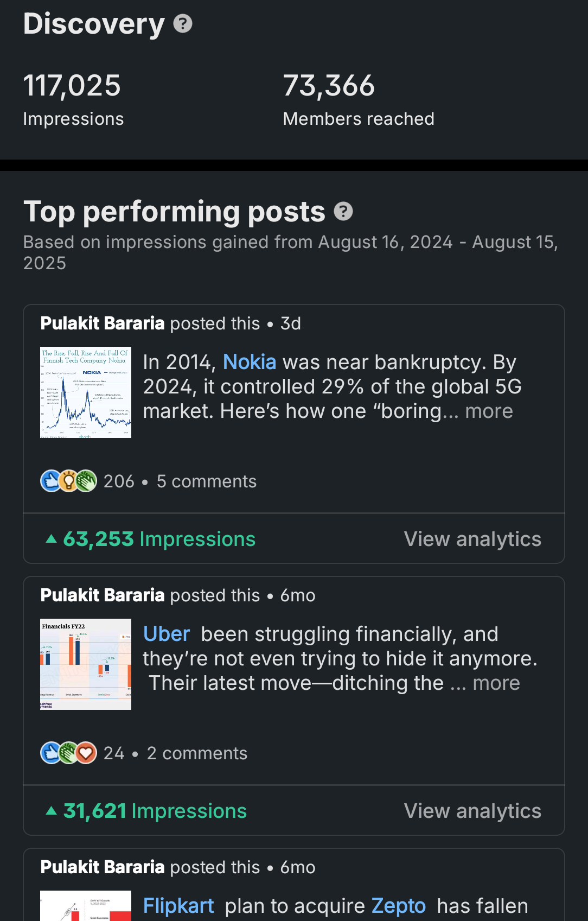Click the green arrow beside 31,621 Impressions
Image resolution: width=588 pixels, height=921 pixels.
pyautogui.click(x=52, y=811)
